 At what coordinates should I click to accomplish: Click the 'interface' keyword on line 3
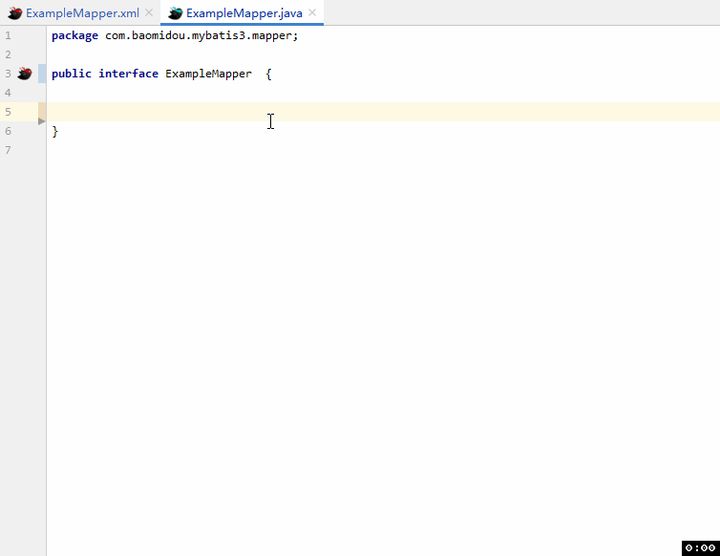pos(128,73)
